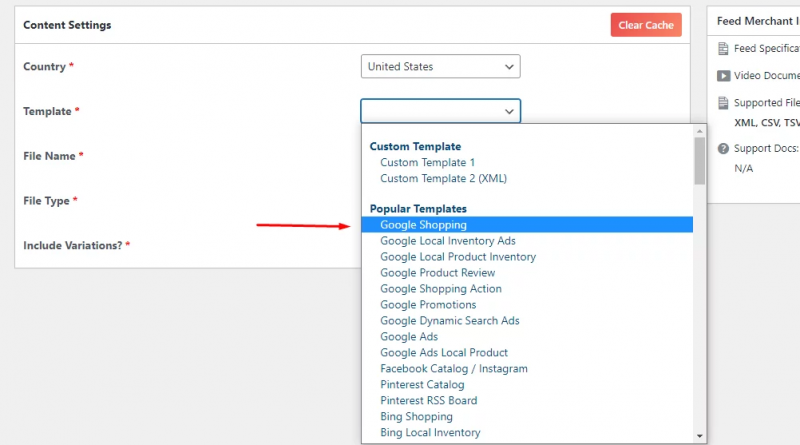This screenshot has height=445, width=800.
Task: Pick Custom Template 2 (XML) option
Action: coord(443,178)
